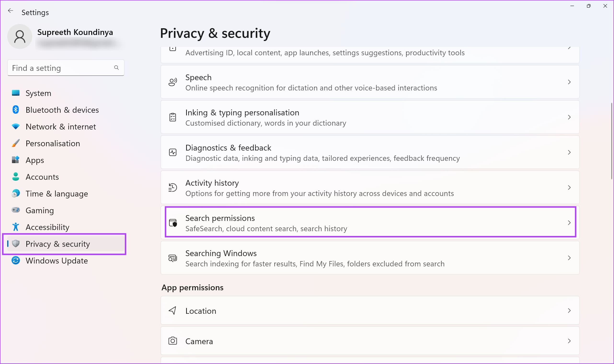
Task: Open Personalisation settings section
Action: (53, 143)
